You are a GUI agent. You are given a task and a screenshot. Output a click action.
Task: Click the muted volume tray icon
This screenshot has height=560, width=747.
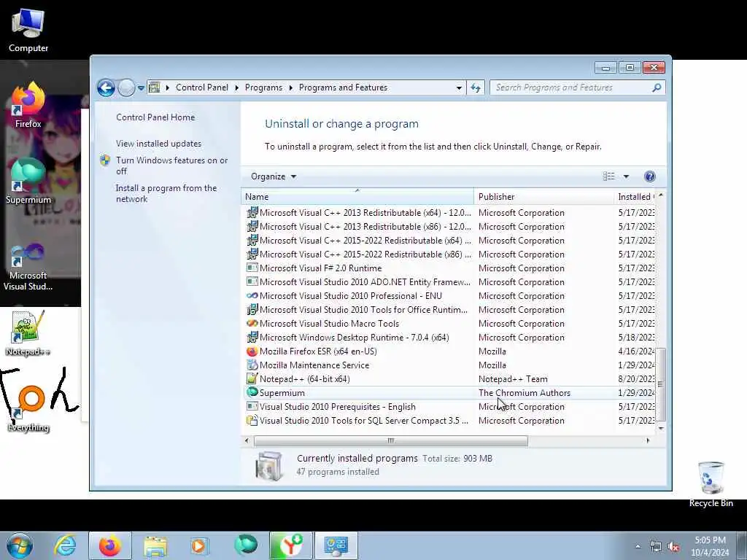click(673, 547)
